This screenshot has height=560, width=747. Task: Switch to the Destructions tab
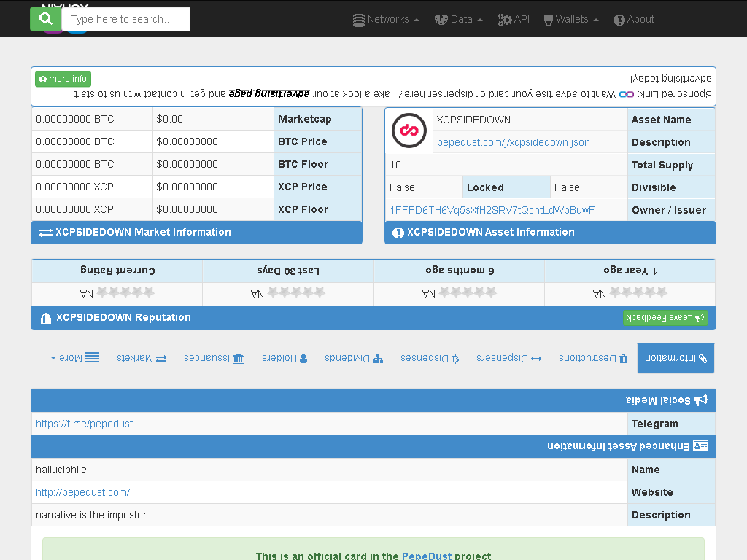click(592, 358)
